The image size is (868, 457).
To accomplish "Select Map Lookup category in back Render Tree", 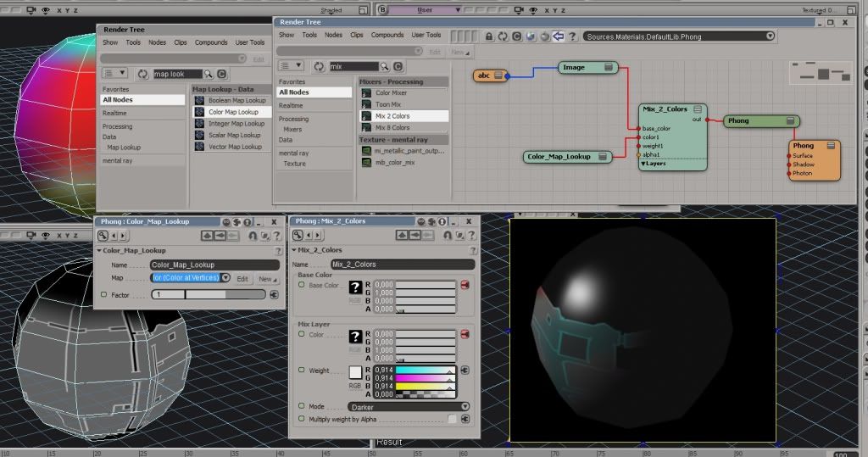I will click(x=124, y=148).
